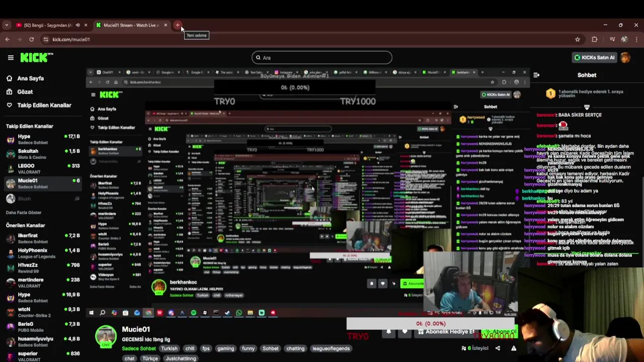644x362 pixels.
Task: Select the funny tag
Action: point(248,348)
